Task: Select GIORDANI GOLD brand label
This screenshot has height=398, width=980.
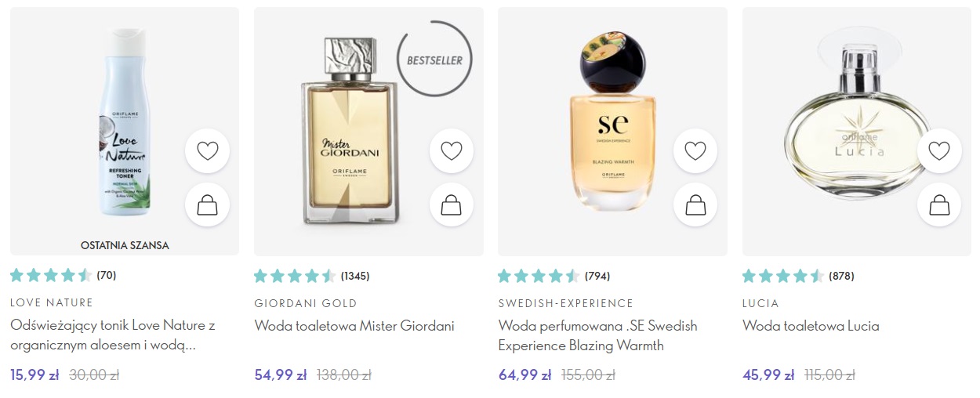Action: [306, 303]
